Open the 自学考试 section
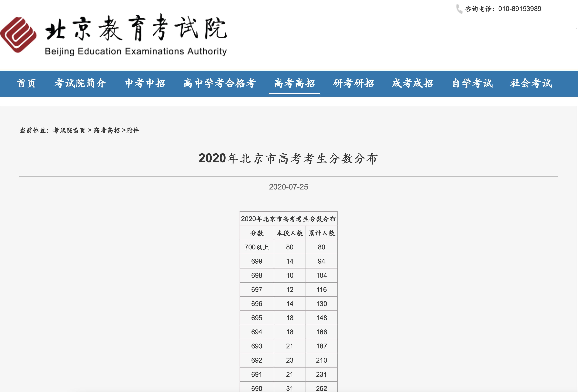Screen dimensions: 578x392 473,84
